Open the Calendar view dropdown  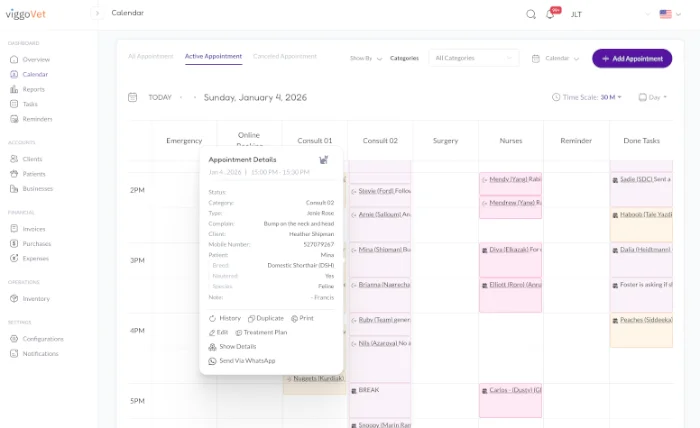tap(556, 58)
